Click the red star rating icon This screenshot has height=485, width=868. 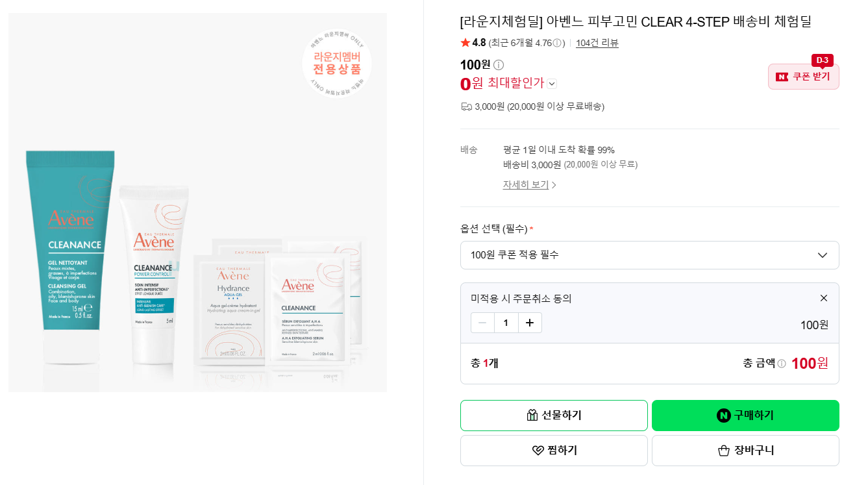tap(465, 43)
